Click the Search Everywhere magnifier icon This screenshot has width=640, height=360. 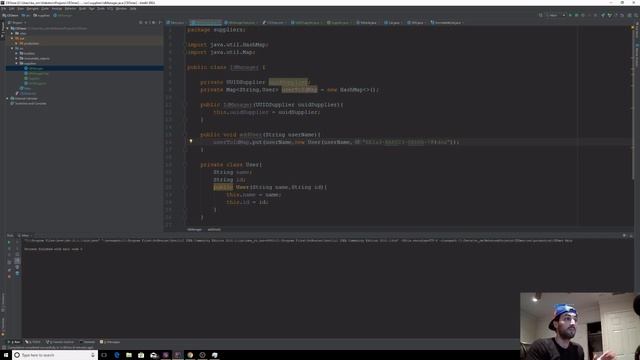click(x=636, y=15)
